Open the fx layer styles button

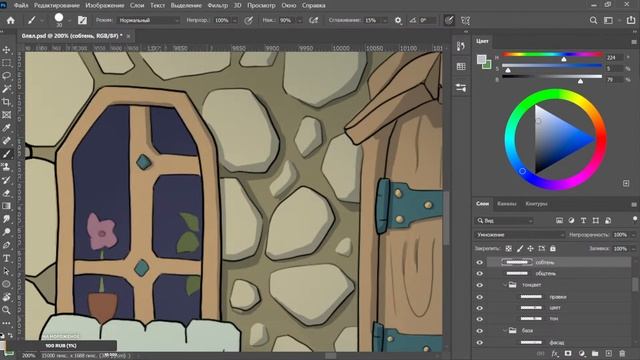pos(555,353)
